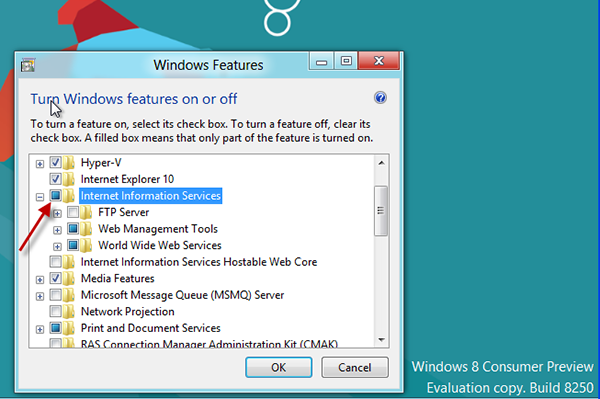Select the Network Projection label
This screenshot has width=600, height=399.
pyautogui.click(x=127, y=311)
